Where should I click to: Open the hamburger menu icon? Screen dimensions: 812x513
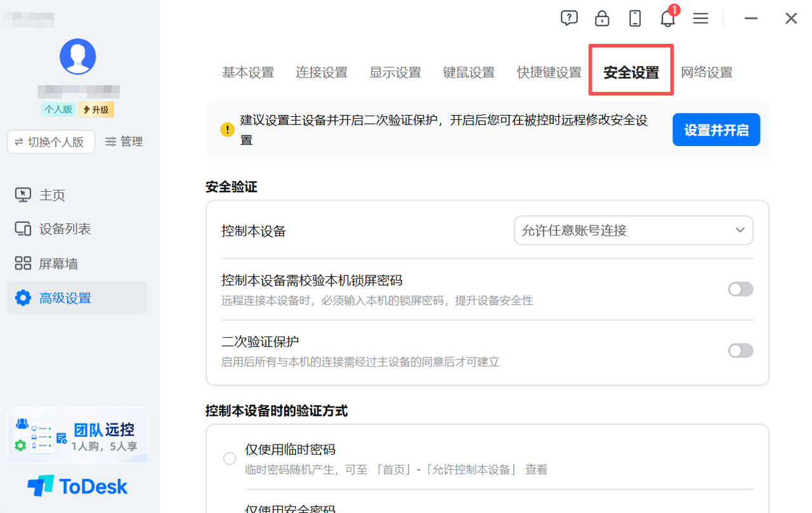click(700, 18)
